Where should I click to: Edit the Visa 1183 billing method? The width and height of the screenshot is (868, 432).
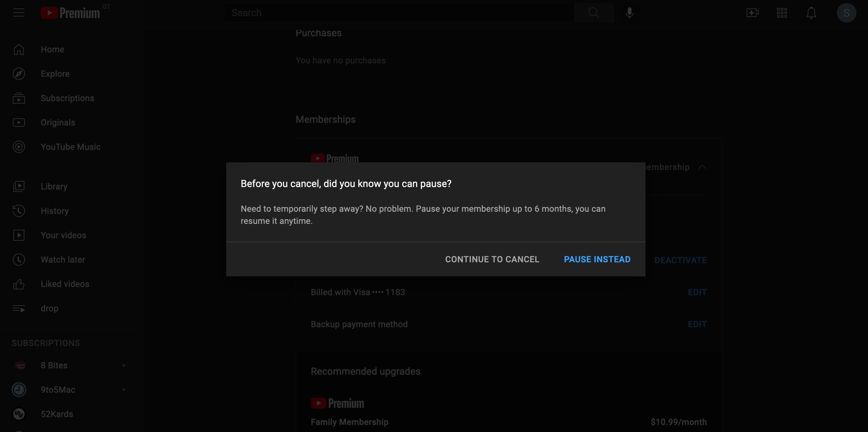pos(697,292)
